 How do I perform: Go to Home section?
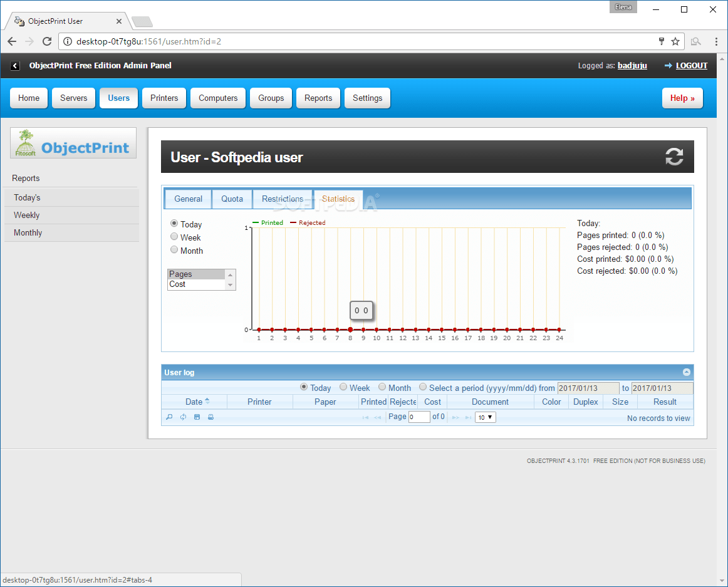pos(29,98)
